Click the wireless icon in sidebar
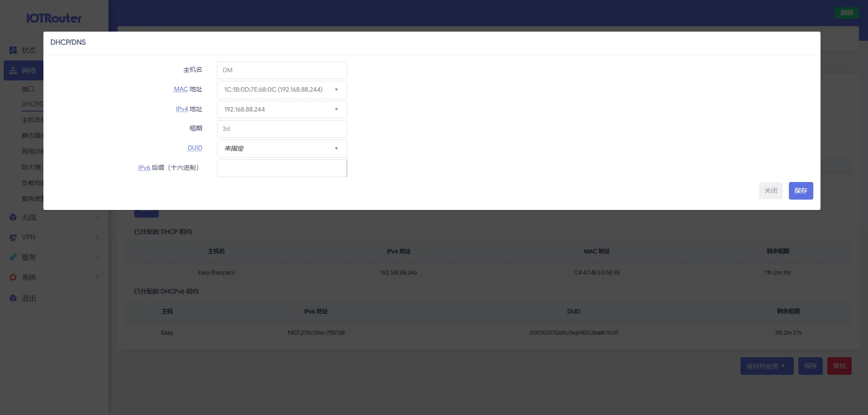 tap(13, 217)
